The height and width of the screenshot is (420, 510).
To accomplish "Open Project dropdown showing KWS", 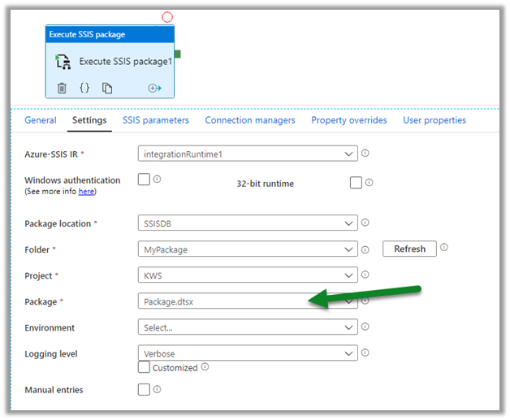I will (248, 275).
